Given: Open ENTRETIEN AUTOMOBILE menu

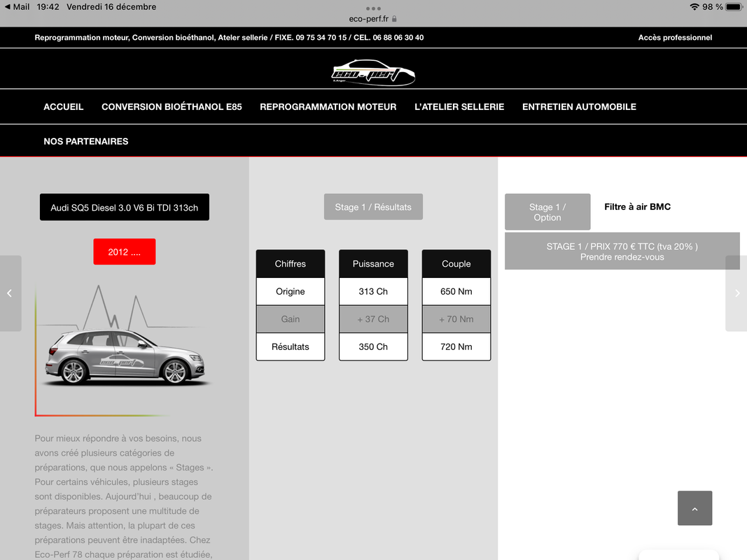Looking at the screenshot, I should click(x=579, y=106).
